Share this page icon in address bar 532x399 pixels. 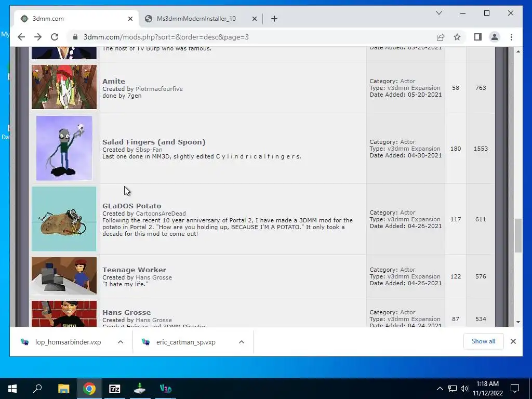click(441, 37)
